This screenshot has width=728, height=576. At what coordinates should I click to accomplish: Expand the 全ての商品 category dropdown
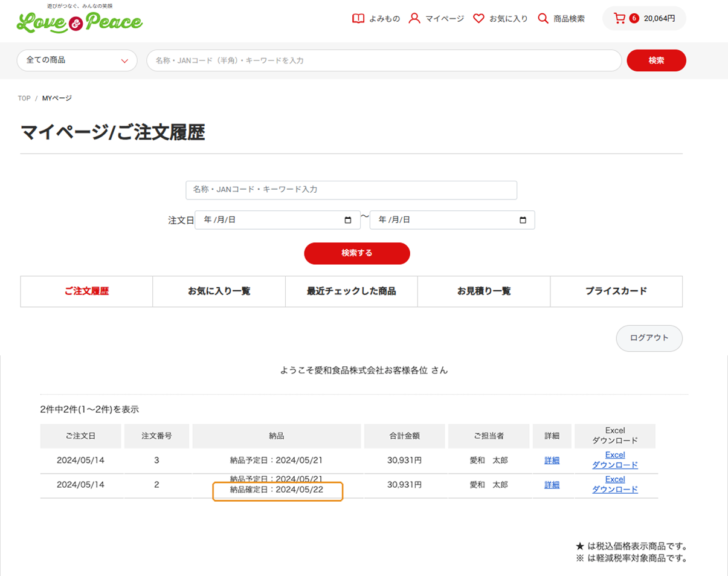tap(77, 60)
